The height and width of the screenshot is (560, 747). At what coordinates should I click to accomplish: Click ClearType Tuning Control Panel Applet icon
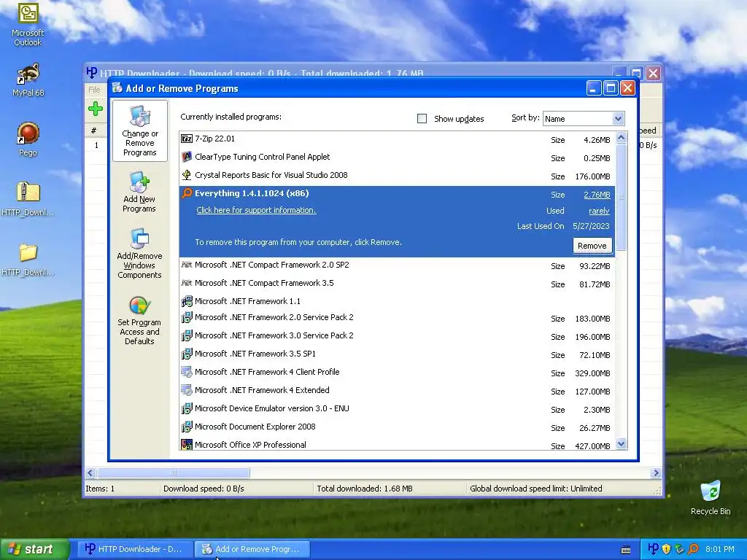point(187,157)
